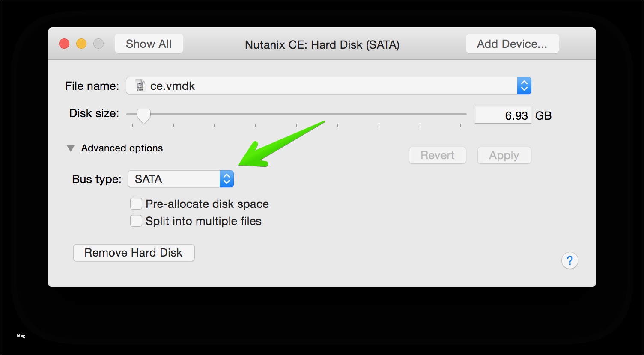Enable Pre-allocate disk space
Viewport: 644px width, 355px height.
tap(136, 204)
